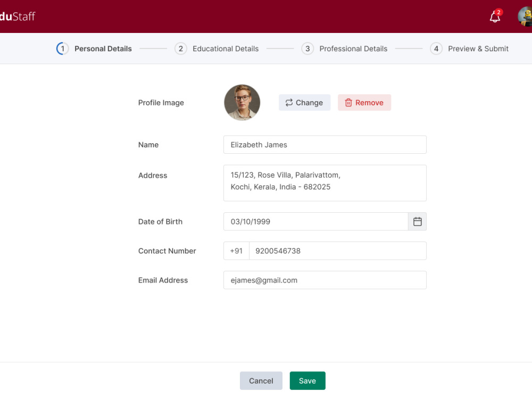Go to Educational Details step
Viewport: 532px width, 399px height.
coord(226,48)
